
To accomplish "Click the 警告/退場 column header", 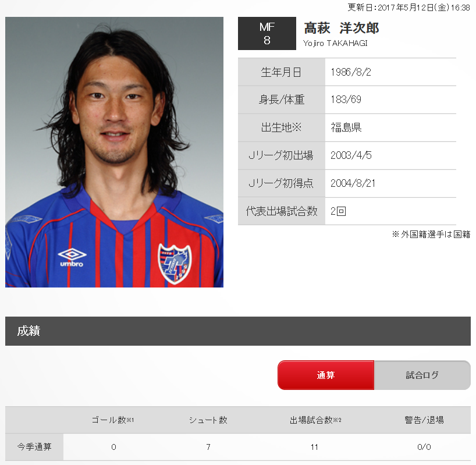I will [424, 420].
